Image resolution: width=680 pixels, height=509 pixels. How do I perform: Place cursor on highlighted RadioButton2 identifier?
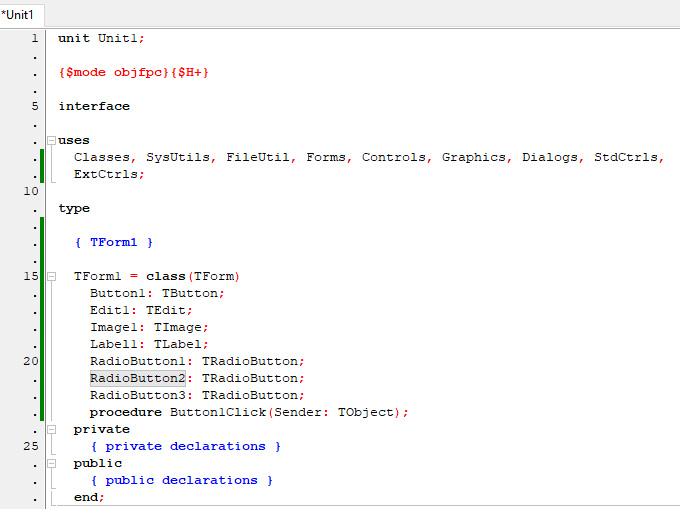(x=138, y=378)
